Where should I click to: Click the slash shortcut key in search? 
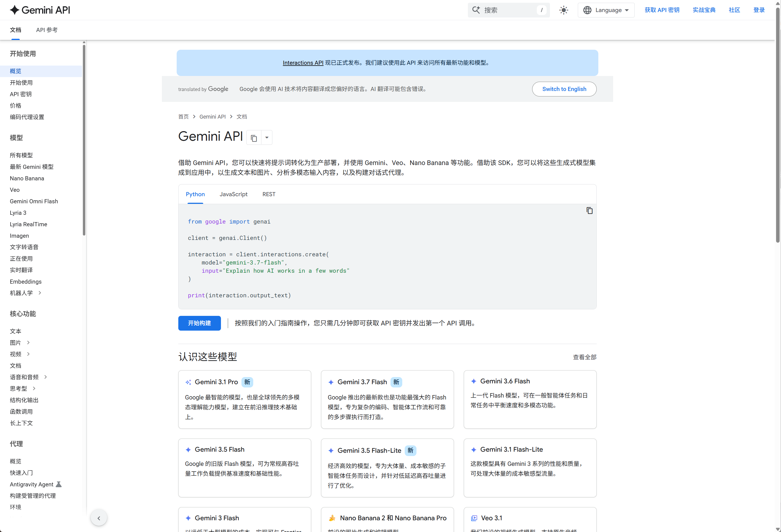coord(541,10)
